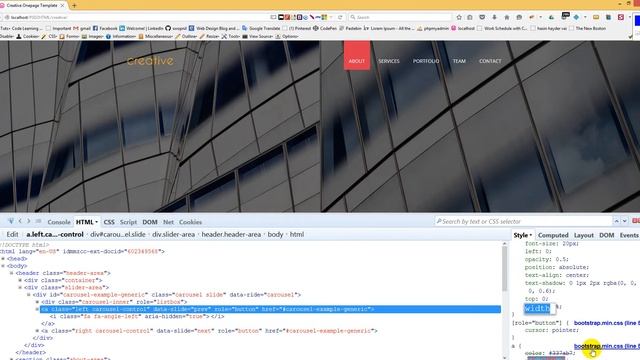Collapse the selected left carousel-control anchor
640x360 pixels.
click(37, 309)
